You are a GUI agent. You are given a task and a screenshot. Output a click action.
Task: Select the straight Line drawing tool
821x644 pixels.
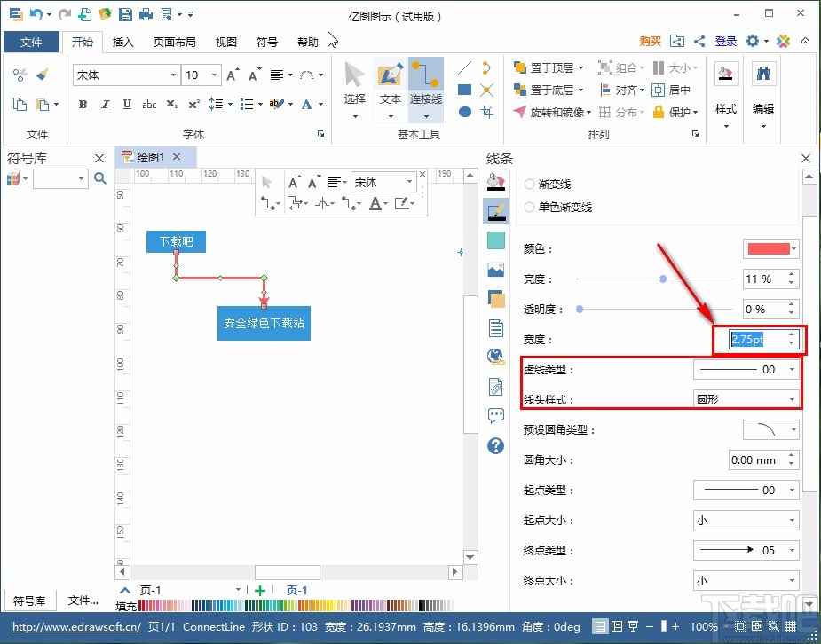click(x=464, y=68)
